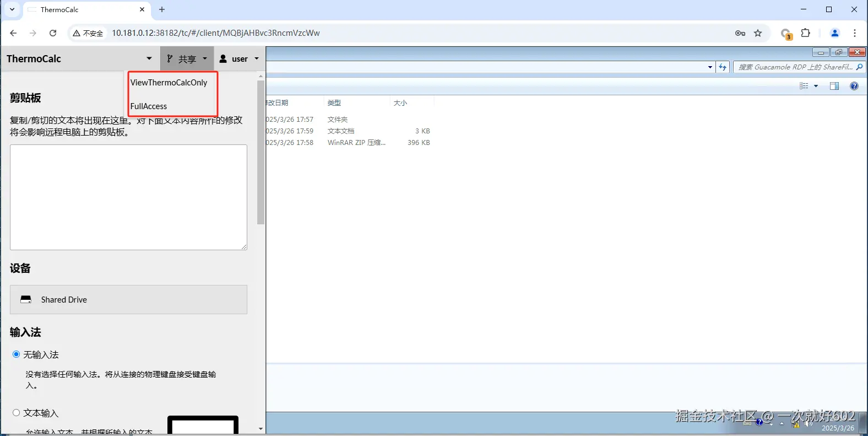The height and width of the screenshot is (436, 868).
Task: Click the Guacamole menu scrollbar thumb
Action: (261, 152)
